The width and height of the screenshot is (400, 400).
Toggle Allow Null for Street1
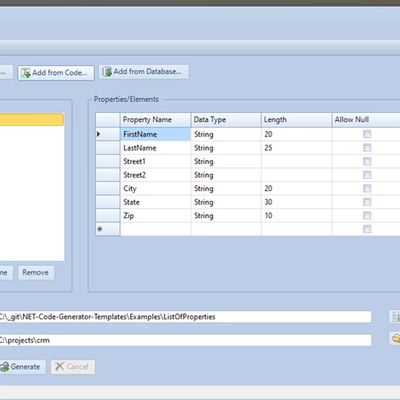[x=367, y=161]
